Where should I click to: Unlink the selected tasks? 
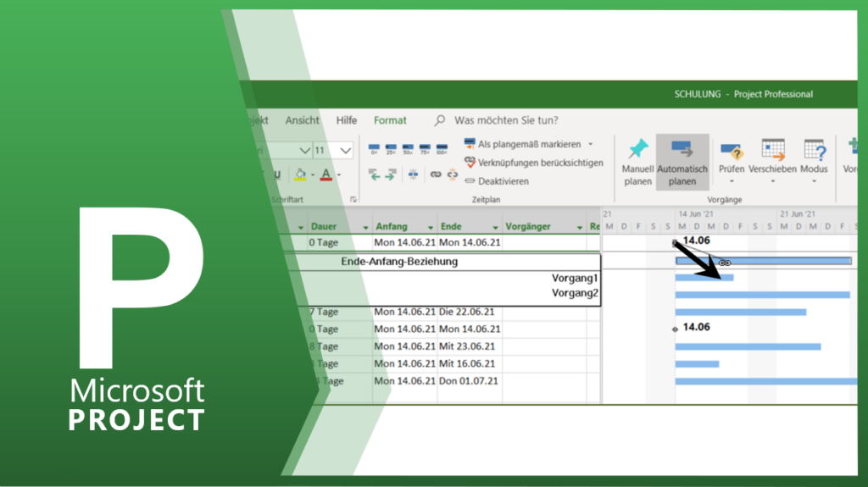(x=453, y=174)
